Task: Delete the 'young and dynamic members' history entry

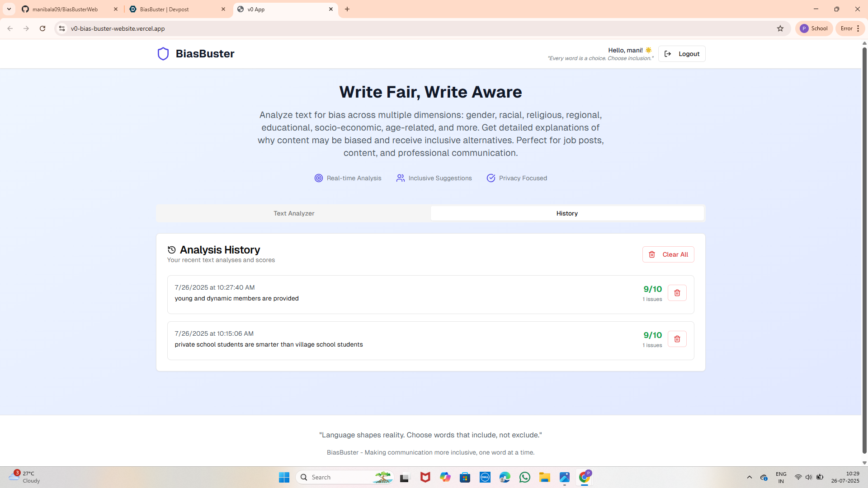Action: 677,293
